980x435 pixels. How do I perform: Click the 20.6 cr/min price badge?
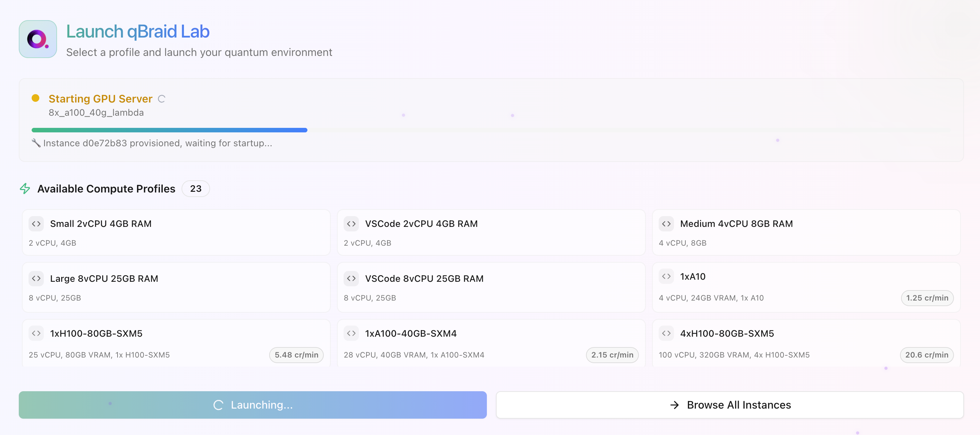tap(926, 355)
